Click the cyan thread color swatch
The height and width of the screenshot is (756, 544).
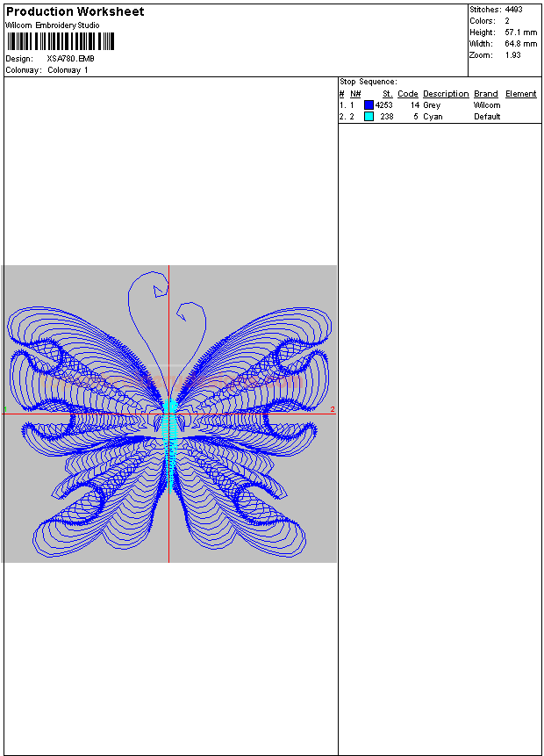click(369, 116)
